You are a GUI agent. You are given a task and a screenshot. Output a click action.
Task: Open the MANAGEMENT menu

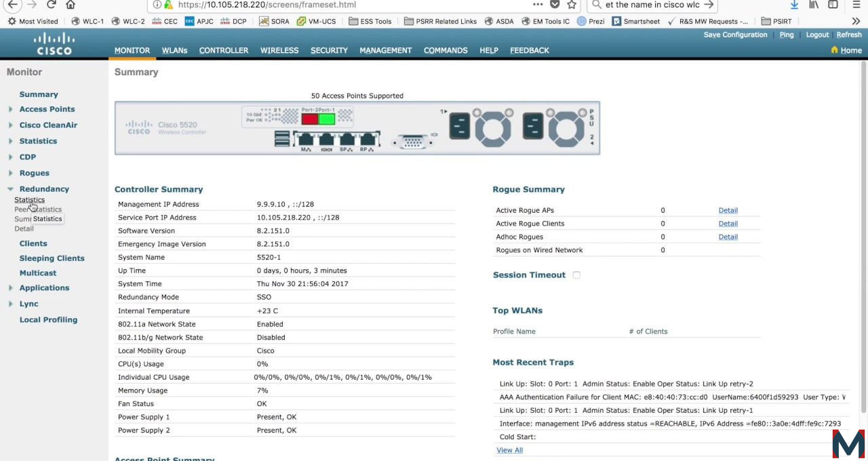386,50
